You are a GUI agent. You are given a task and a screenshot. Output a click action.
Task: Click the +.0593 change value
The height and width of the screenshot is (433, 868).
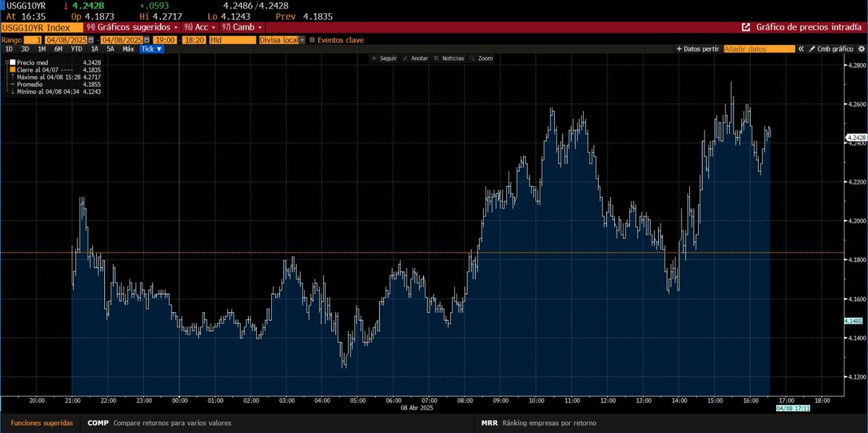(x=154, y=5)
